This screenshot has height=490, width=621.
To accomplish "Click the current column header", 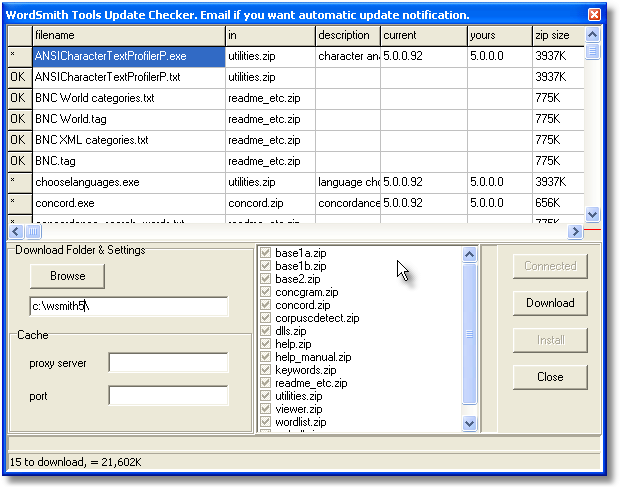I will 424,35.
